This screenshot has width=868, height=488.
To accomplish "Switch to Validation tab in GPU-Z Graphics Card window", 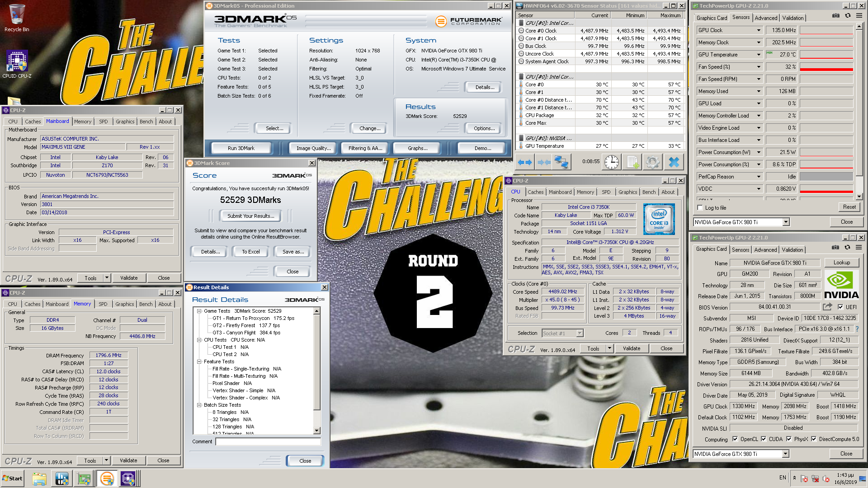I will [793, 250].
